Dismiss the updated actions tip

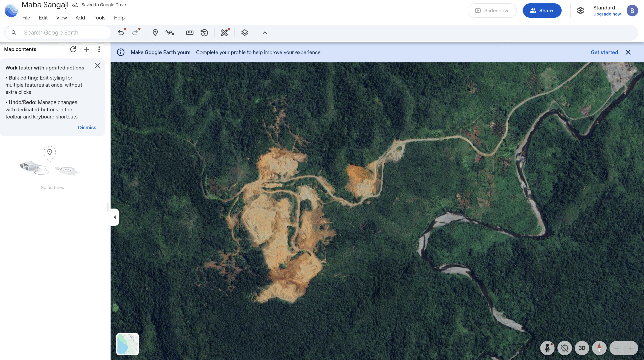click(87, 127)
